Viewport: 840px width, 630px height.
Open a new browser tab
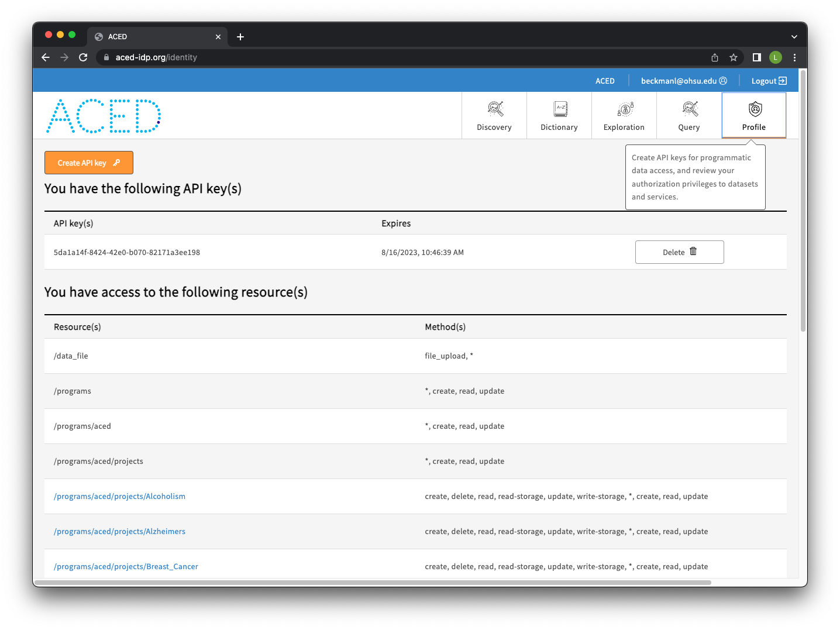click(x=240, y=37)
